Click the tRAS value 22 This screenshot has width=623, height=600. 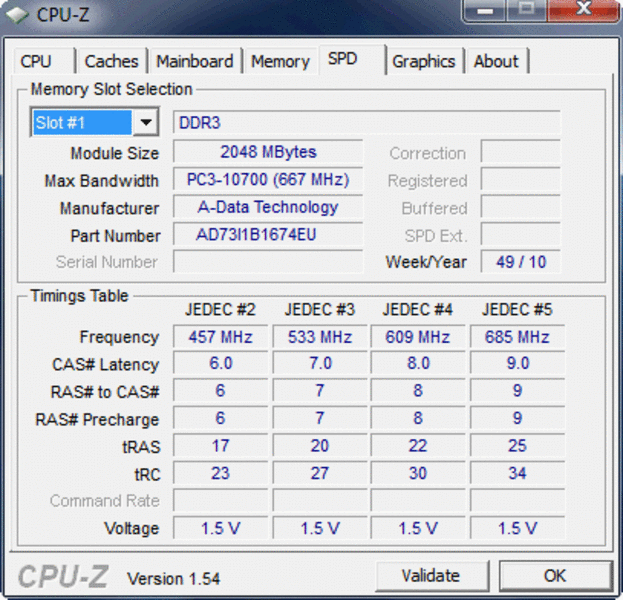coord(418,446)
